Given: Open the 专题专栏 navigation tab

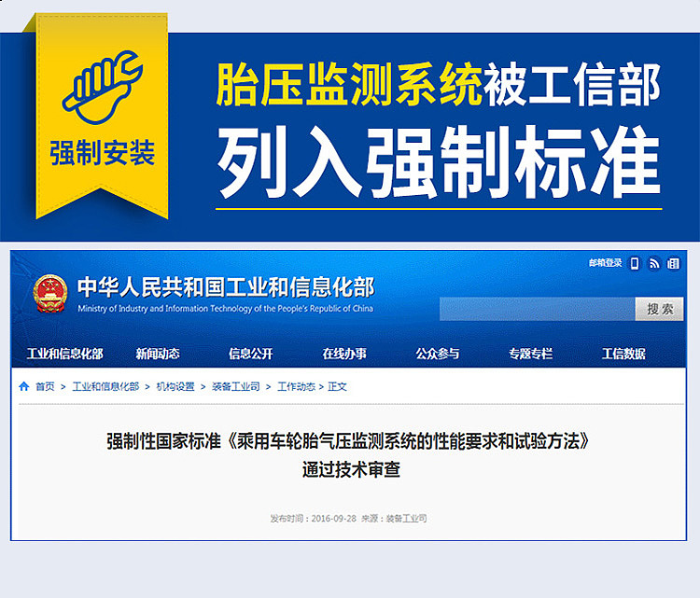Looking at the screenshot, I should pyautogui.click(x=531, y=354).
